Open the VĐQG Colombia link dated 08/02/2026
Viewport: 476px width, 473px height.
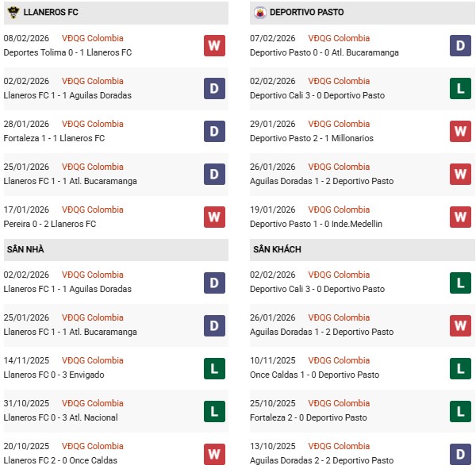(x=93, y=38)
